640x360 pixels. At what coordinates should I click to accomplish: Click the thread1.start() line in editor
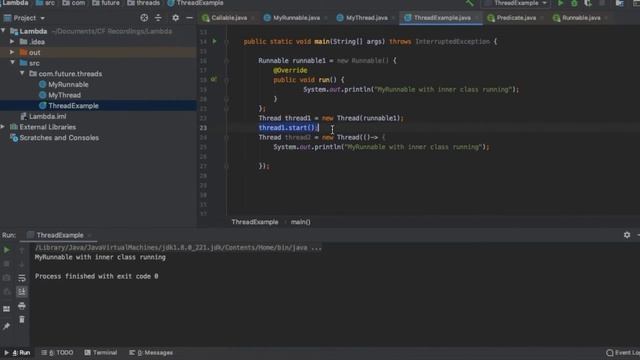coord(288,128)
